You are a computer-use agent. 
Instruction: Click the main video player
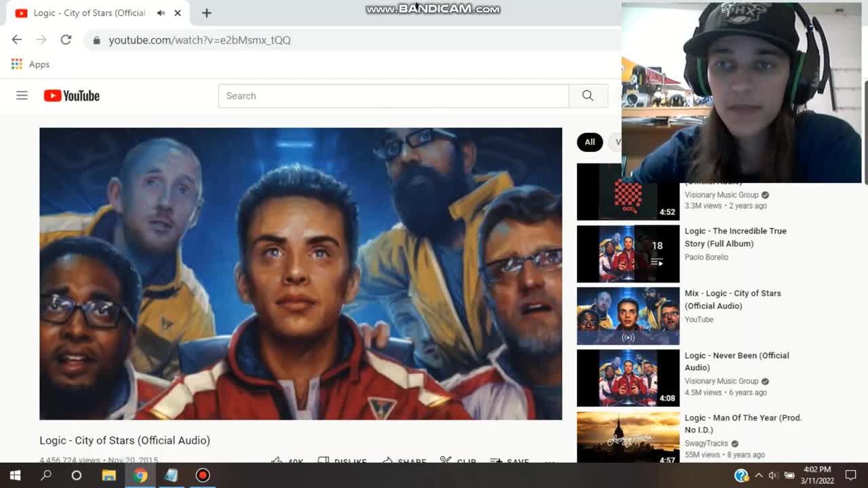[x=300, y=274]
